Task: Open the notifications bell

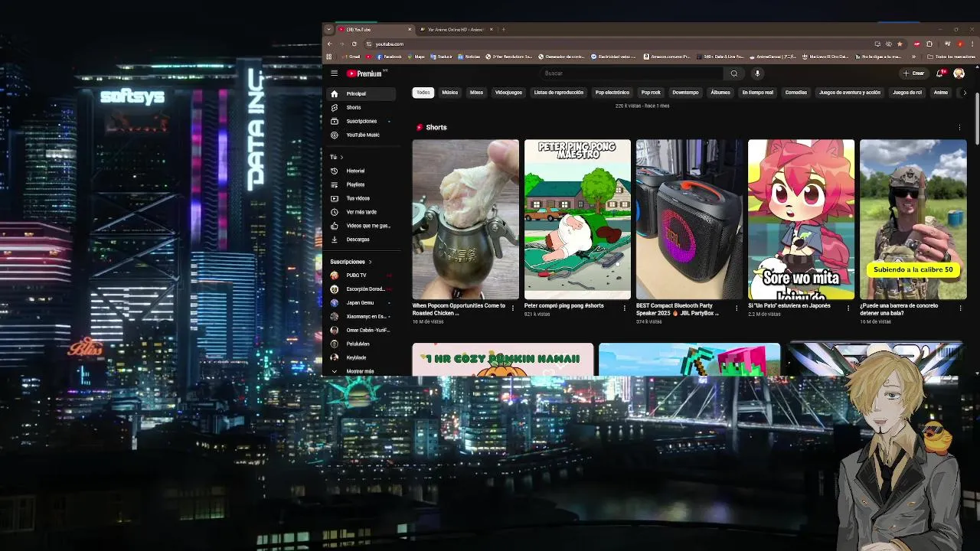Action: coord(940,73)
